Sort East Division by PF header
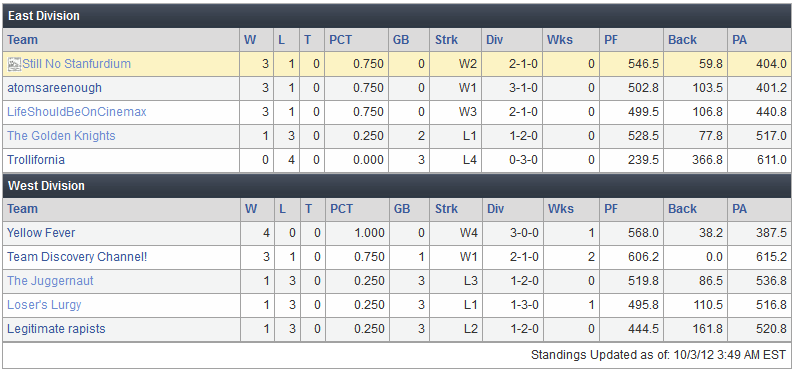 tap(611, 39)
